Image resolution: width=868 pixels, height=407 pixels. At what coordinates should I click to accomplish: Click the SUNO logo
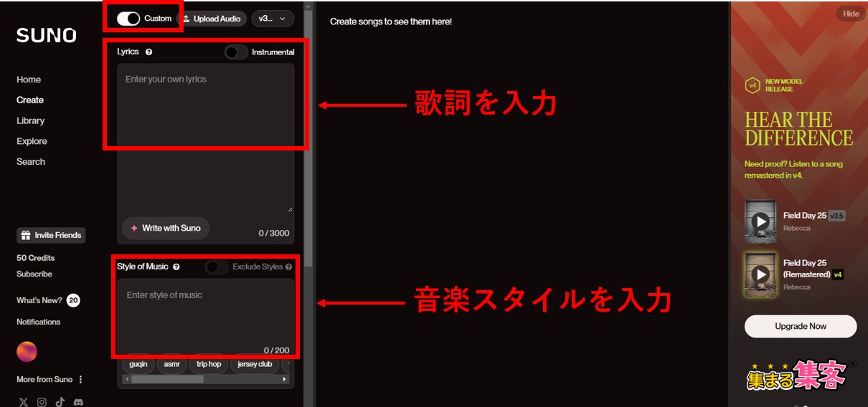47,36
